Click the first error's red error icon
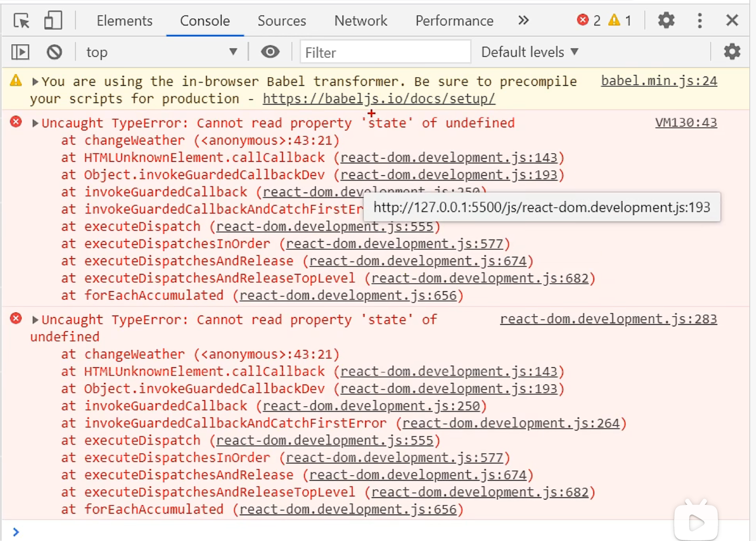756x541 pixels. click(16, 122)
